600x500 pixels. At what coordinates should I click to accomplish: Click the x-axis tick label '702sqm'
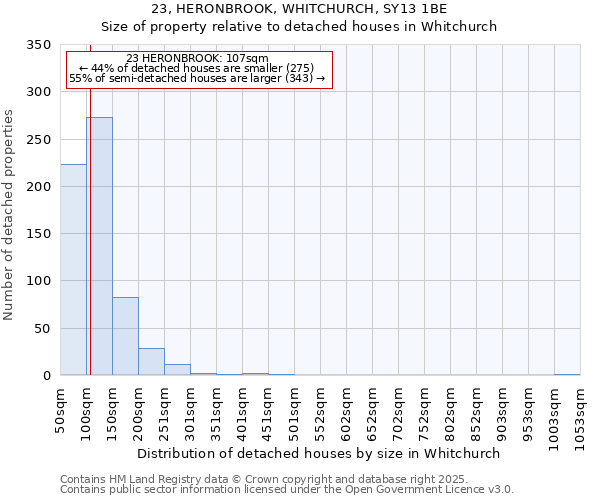pyautogui.click(x=399, y=415)
